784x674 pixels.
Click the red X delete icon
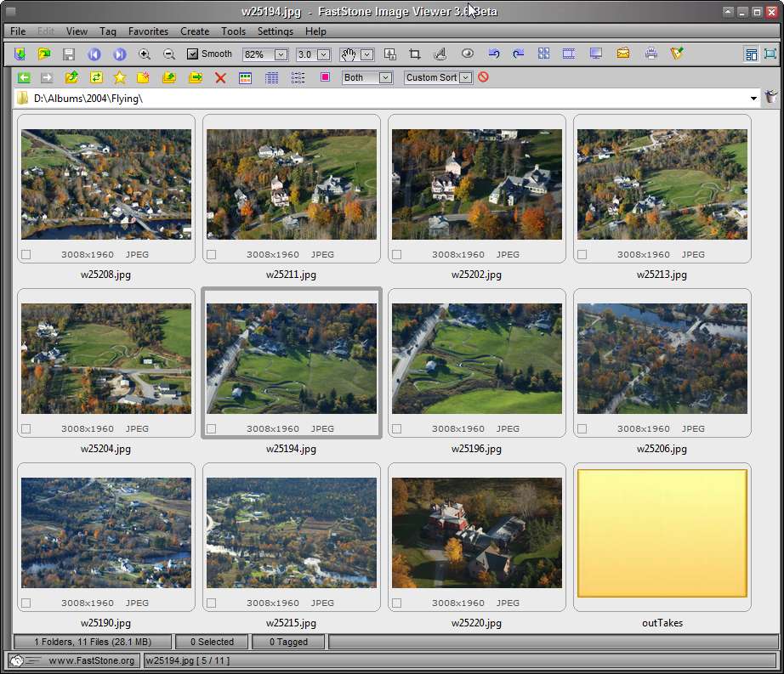[x=220, y=77]
